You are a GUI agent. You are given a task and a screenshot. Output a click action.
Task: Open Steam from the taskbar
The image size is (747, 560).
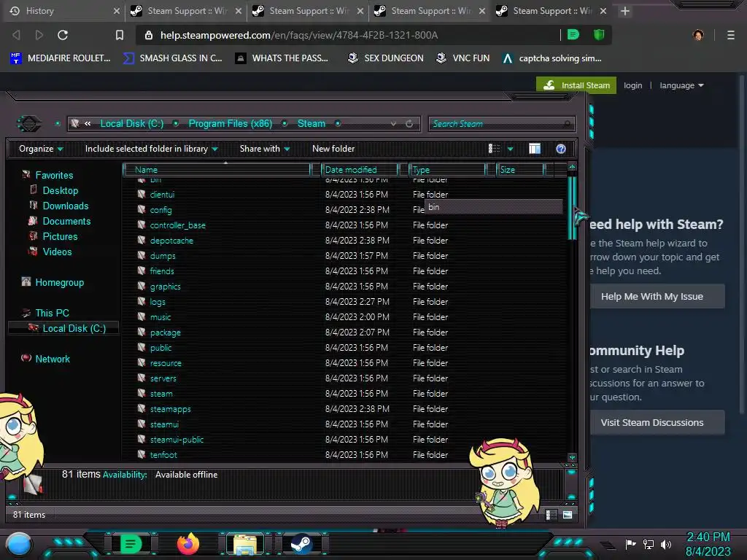(x=301, y=544)
